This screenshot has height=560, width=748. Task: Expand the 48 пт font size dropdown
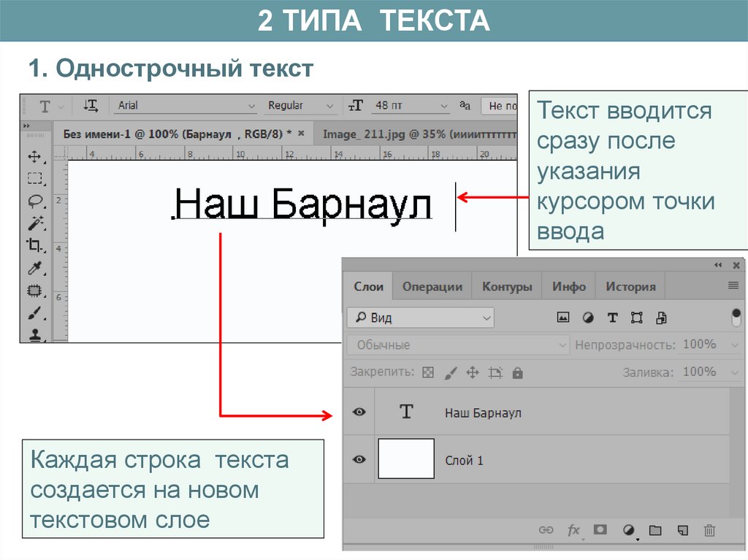pos(411,106)
